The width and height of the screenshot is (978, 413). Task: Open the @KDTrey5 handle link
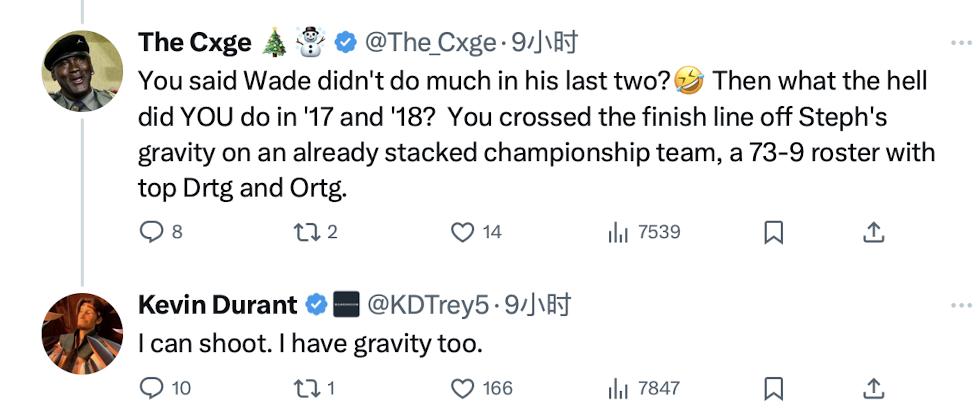pos(432,305)
